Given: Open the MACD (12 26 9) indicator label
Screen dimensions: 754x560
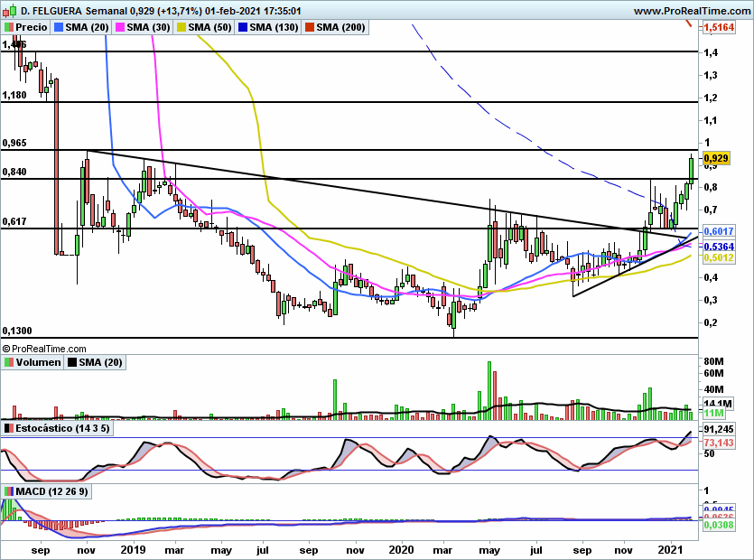Looking at the screenshot, I should click(x=47, y=491).
